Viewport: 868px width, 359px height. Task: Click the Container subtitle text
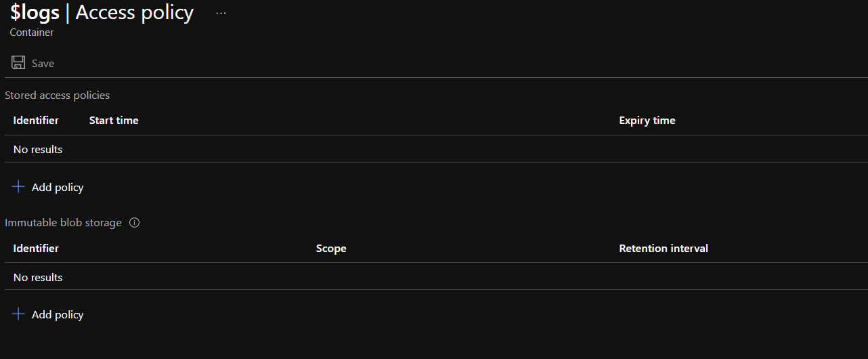coord(32,33)
